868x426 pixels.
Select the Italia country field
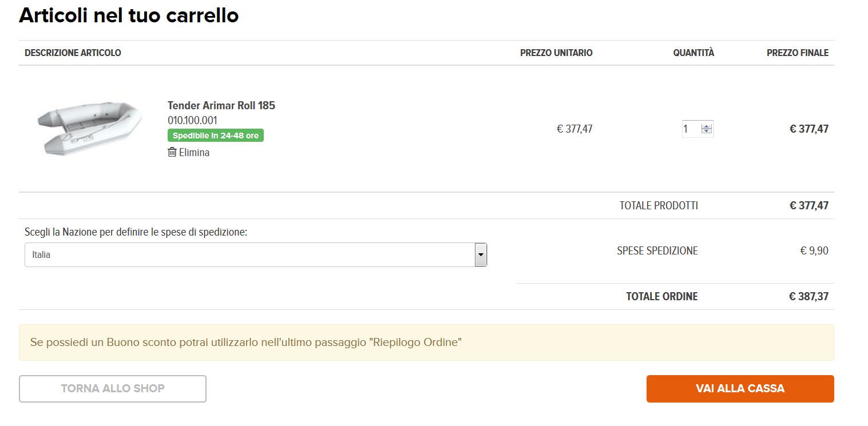coord(256,254)
